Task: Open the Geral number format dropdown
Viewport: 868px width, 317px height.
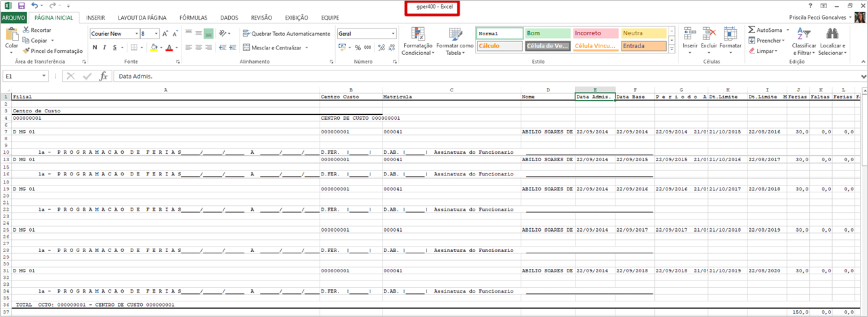Action: pyautogui.click(x=393, y=33)
